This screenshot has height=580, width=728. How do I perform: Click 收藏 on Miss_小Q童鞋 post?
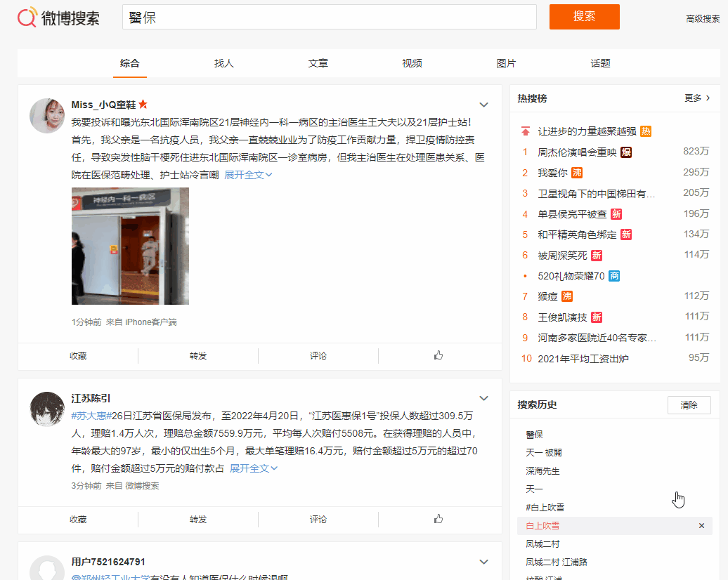pos(78,356)
